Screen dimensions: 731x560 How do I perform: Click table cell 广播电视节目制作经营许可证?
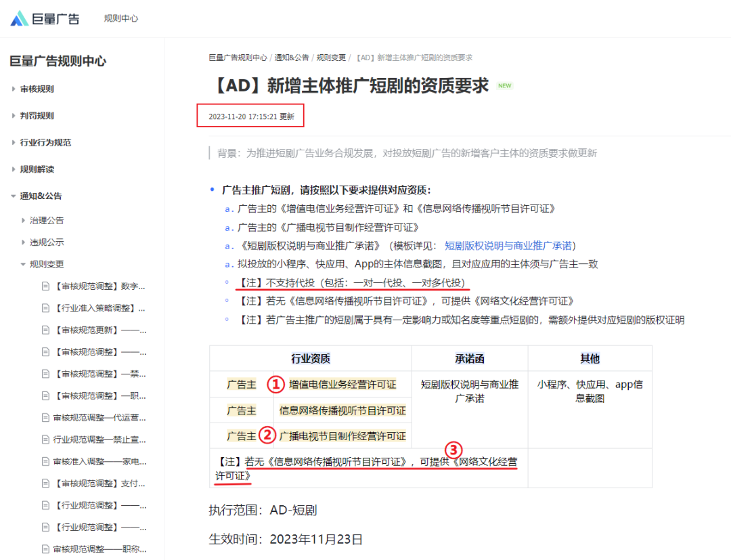(342, 436)
